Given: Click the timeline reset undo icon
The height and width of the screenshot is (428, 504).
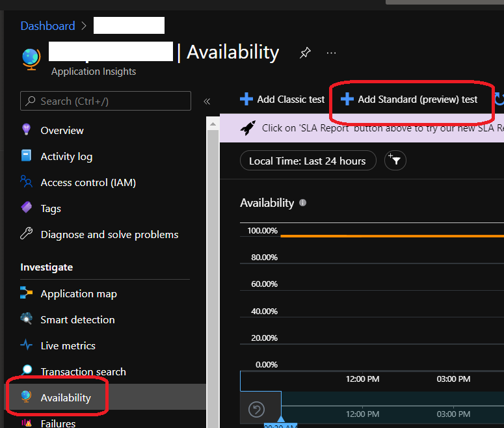Looking at the screenshot, I should pyautogui.click(x=257, y=409).
